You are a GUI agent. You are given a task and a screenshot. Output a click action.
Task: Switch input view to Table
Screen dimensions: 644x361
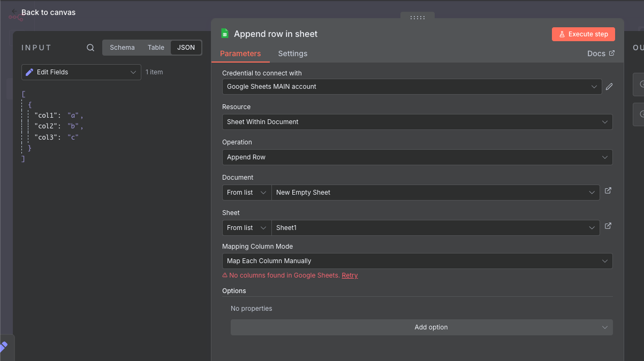coord(156,48)
